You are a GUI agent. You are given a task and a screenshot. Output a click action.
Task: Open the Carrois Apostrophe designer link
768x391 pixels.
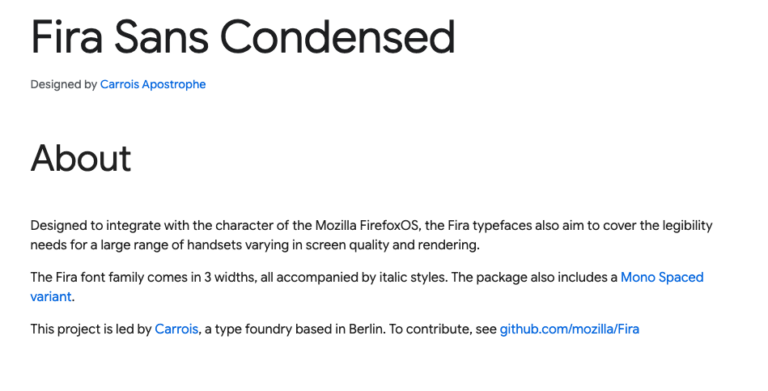tap(153, 84)
